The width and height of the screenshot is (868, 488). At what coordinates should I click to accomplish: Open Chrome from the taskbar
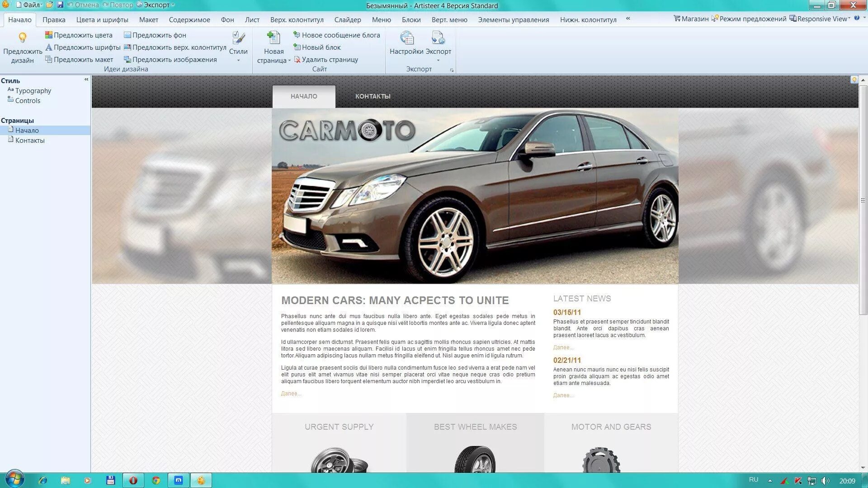[156, 480]
